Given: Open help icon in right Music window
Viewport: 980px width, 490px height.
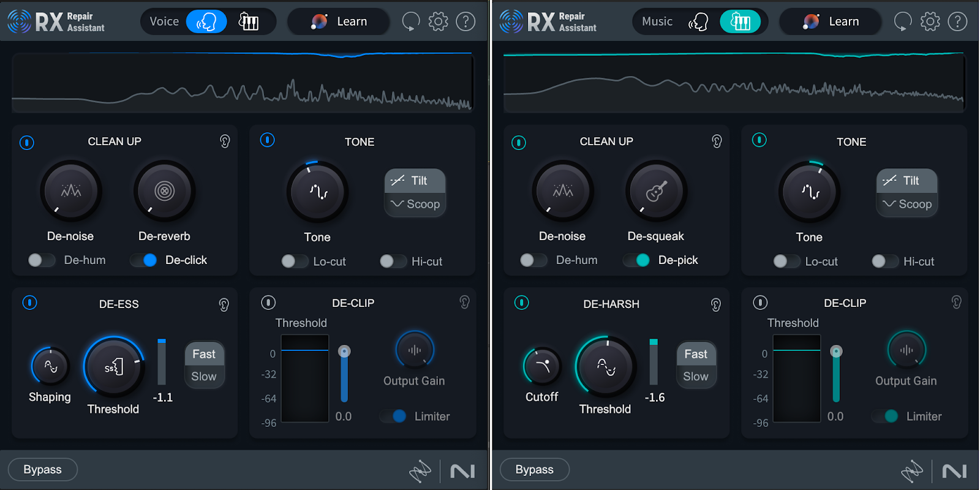Looking at the screenshot, I should pyautogui.click(x=957, y=21).
